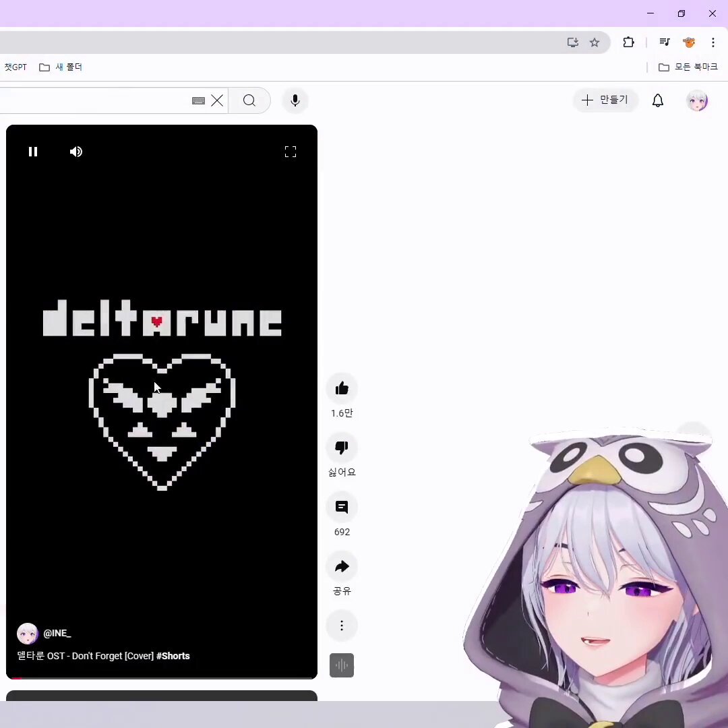Screen dimensions: 728x728
Task: Open the 새 폴더 bookmarks folder
Action: click(x=61, y=67)
